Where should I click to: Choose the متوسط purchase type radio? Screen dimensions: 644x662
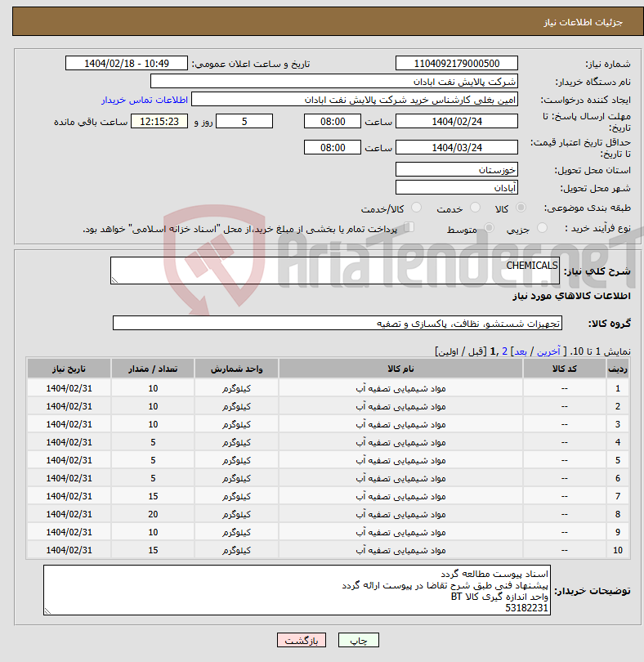[x=489, y=228]
